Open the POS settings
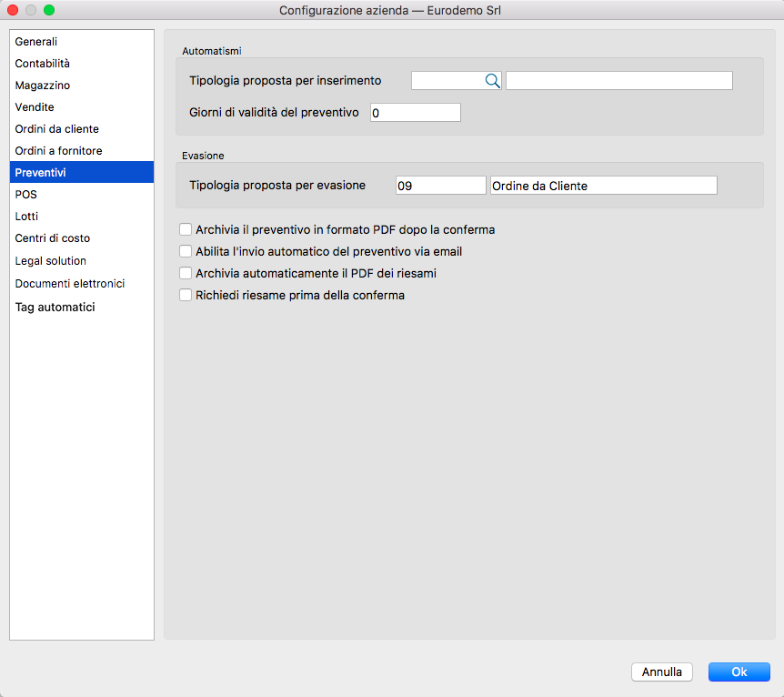Viewport: 784px width, 697px height. tap(26, 195)
